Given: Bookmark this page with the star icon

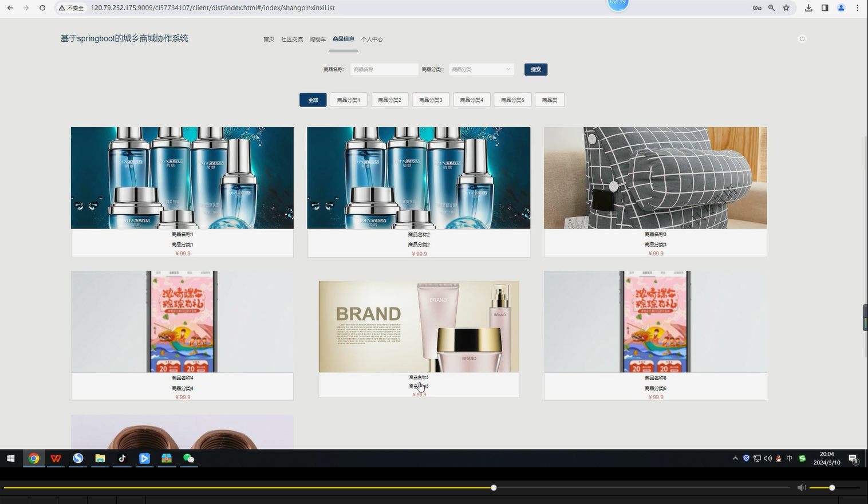Looking at the screenshot, I should 786,8.
